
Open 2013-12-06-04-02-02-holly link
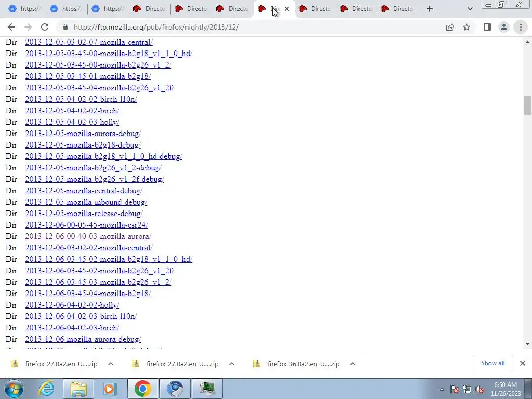tap(72, 304)
